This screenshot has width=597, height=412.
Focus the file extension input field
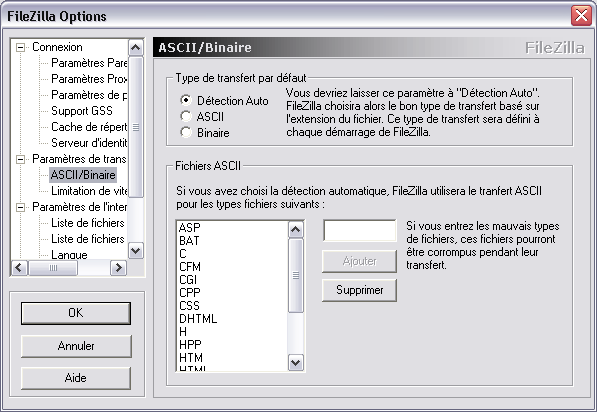coord(359,230)
